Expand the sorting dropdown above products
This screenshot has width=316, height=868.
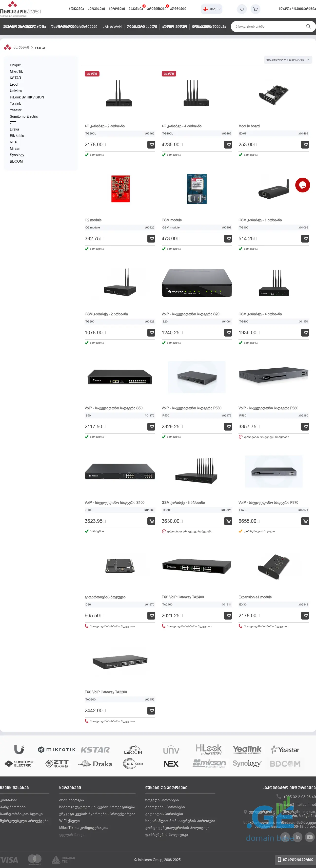click(x=288, y=60)
